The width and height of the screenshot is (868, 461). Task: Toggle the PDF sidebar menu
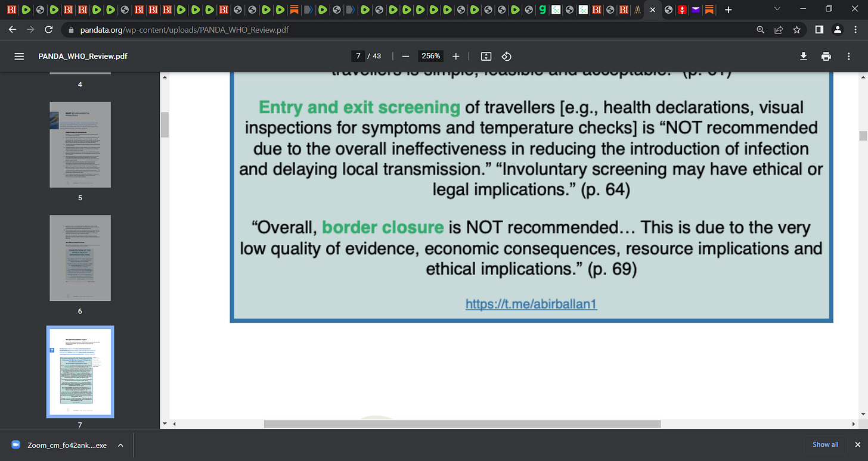(19, 56)
